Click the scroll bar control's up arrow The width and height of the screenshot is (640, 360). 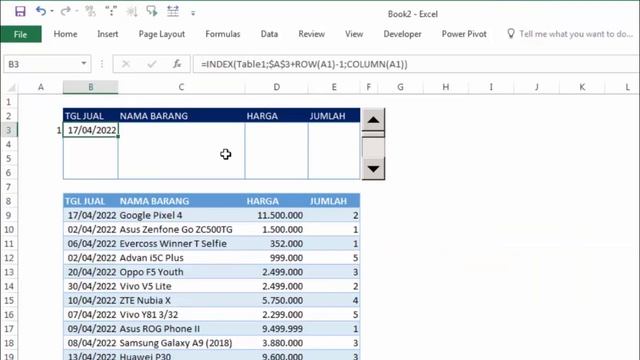(373, 120)
